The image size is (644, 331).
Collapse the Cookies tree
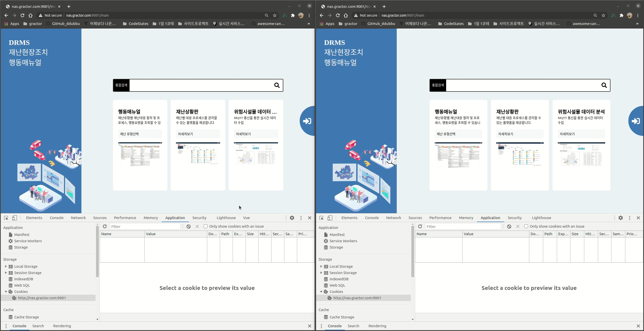tap(6, 291)
